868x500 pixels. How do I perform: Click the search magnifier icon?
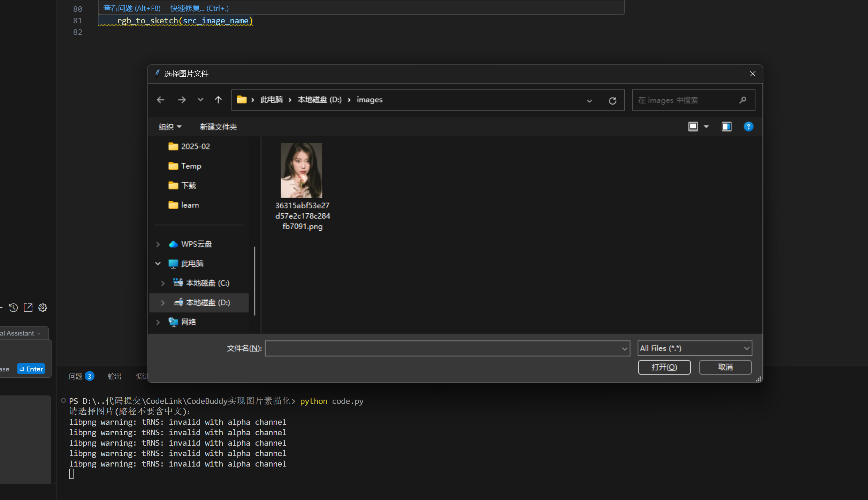click(743, 100)
